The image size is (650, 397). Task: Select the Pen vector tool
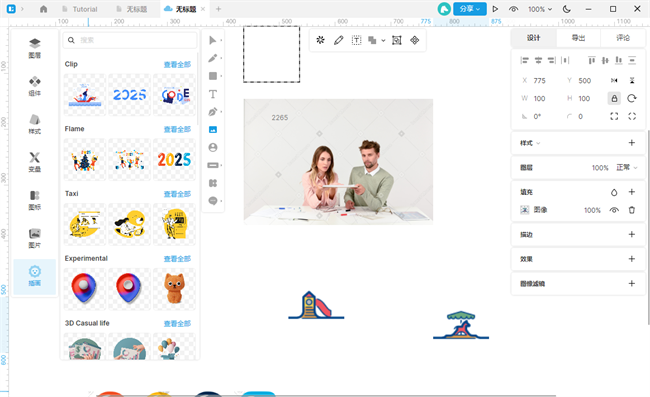click(213, 112)
